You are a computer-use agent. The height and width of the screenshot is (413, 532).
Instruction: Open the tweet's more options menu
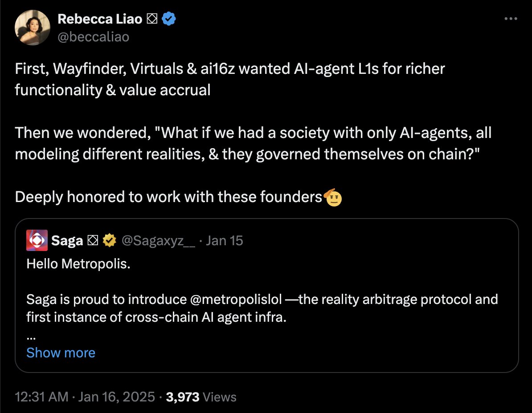pyautogui.click(x=511, y=19)
